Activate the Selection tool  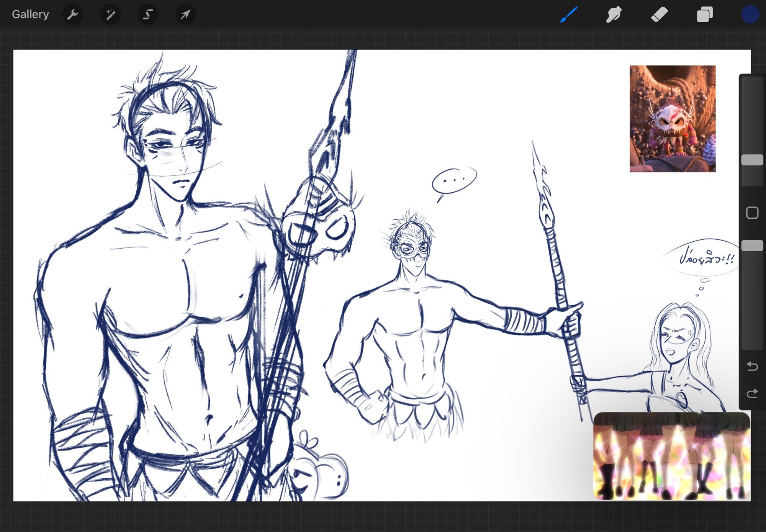tap(148, 15)
